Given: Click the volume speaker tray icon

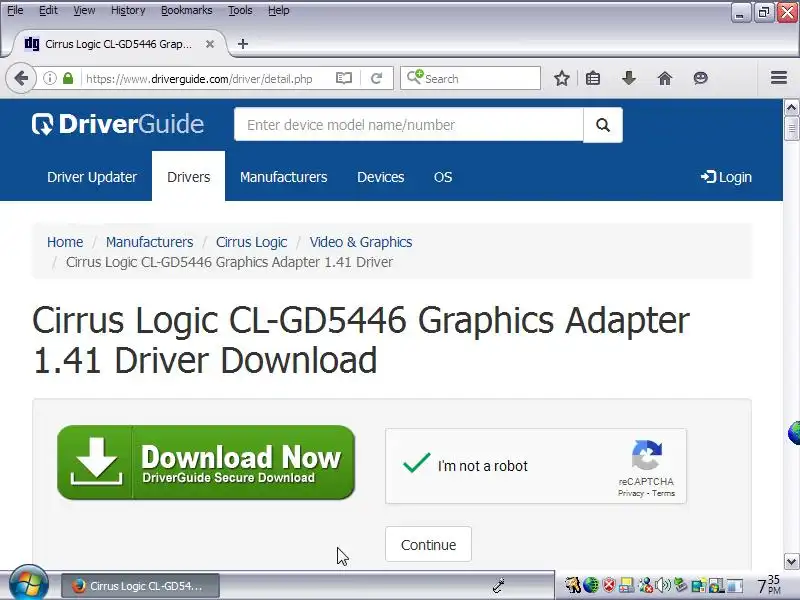Looking at the screenshot, I should point(663,585).
